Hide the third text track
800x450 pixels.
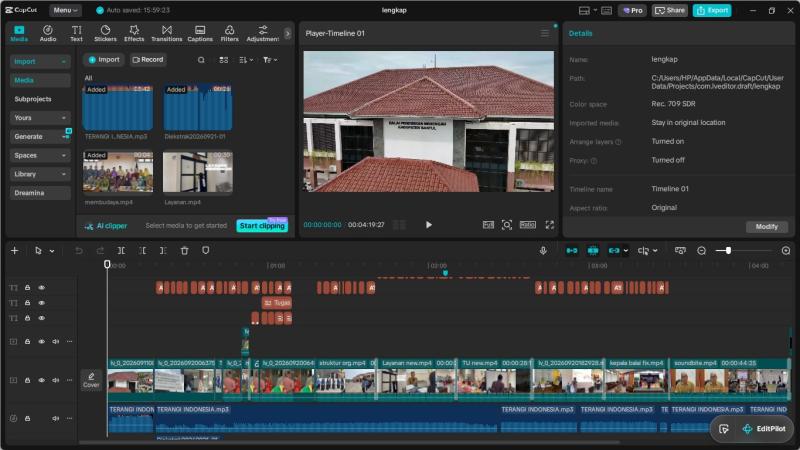click(42, 318)
